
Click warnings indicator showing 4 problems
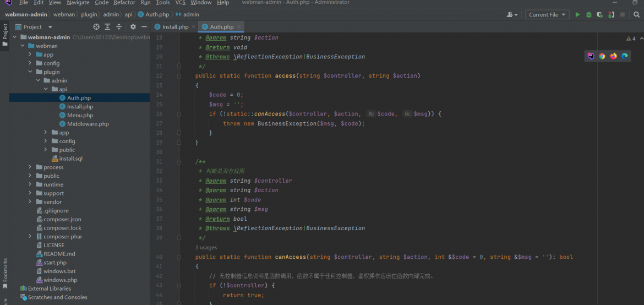tap(631, 39)
